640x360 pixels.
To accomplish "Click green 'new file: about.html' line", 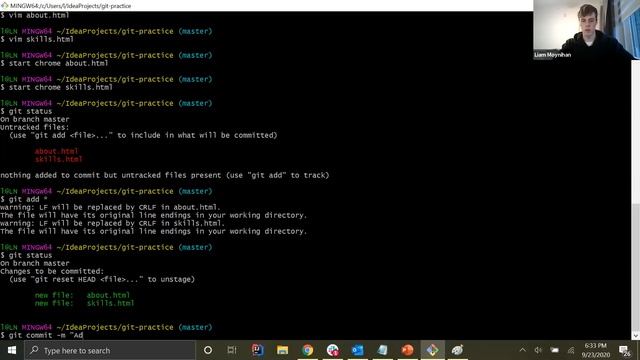I will pos(82,295).
